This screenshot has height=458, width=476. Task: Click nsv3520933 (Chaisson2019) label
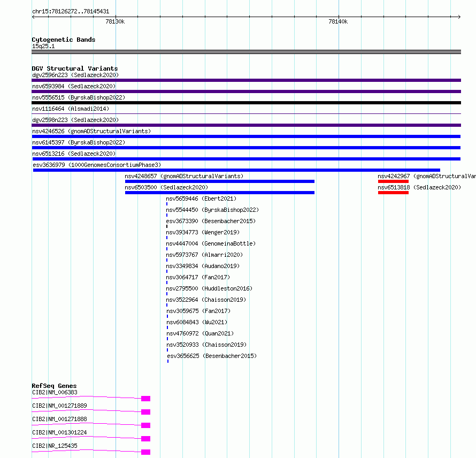click(206, 345)
